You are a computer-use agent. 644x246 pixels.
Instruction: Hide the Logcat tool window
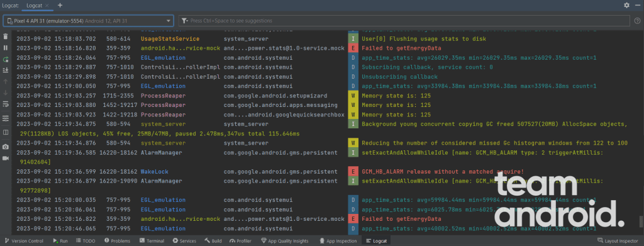(638, 5)
